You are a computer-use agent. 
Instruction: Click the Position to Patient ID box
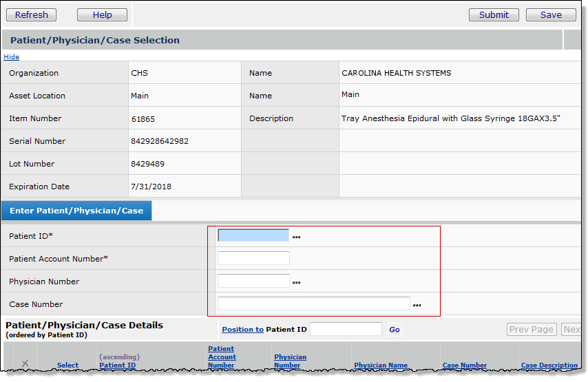[346, 330]
